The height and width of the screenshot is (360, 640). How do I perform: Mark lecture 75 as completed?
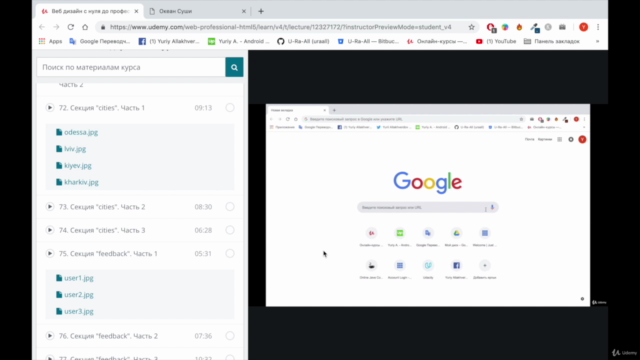[x=230, y=253]
